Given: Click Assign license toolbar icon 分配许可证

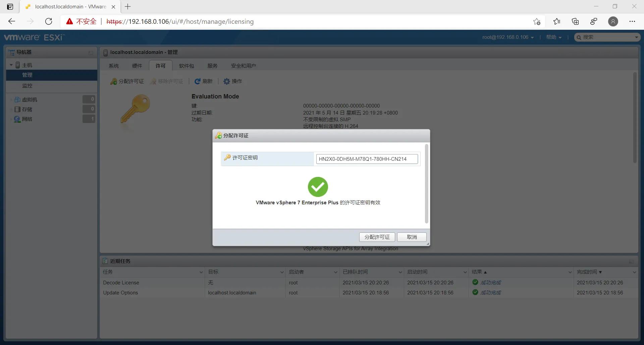Looking at the screenshot, I should coord(127,81).
